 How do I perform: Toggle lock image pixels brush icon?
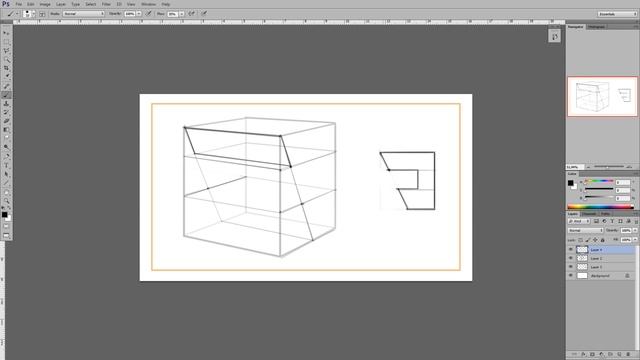click(x=588, y=240)
